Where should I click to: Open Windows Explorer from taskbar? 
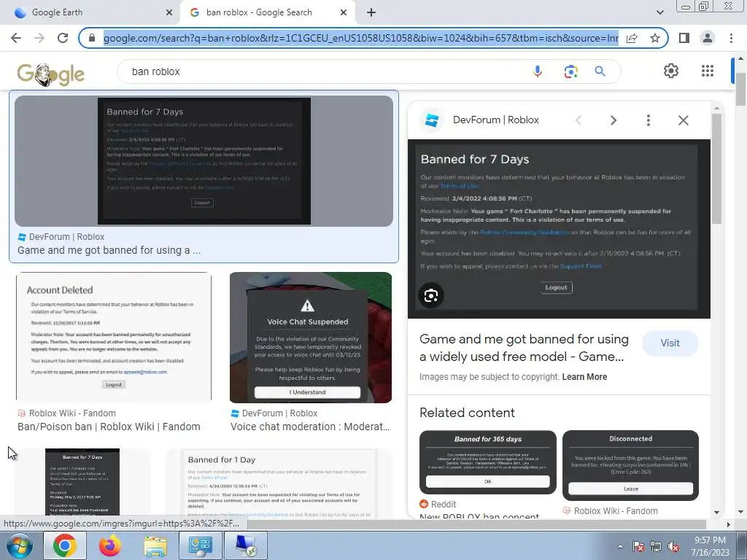(x=155, y=545)
